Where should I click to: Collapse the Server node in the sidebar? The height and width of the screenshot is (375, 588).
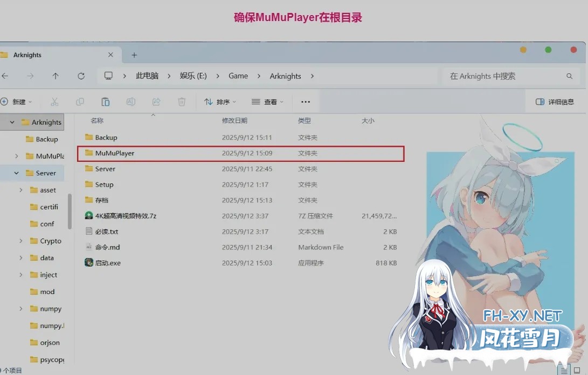click(x=16, y=173)
